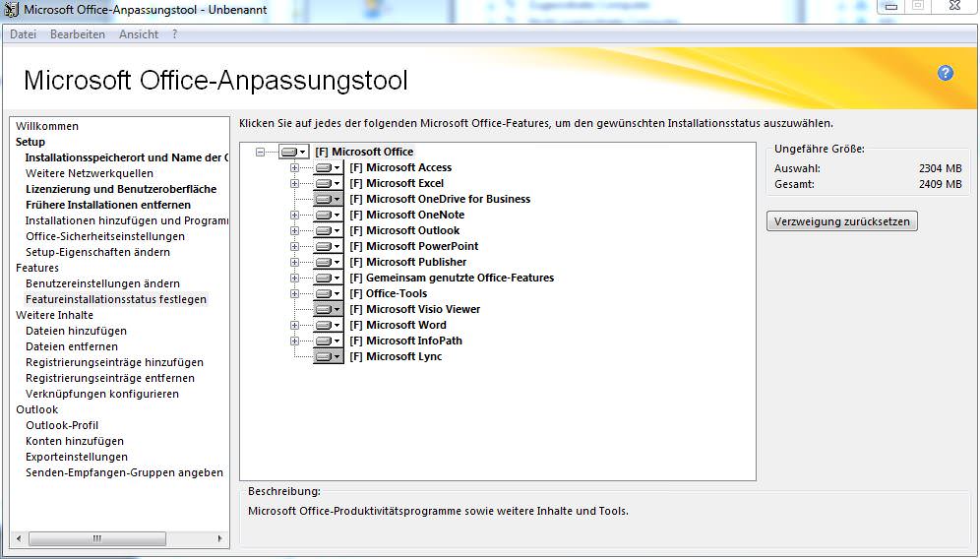The height and width of the screenshot is (559, 980).
Task: Select Featureinstallationsstatus festlegen entry
Action: pyautogui.click(x=116, y=299)
